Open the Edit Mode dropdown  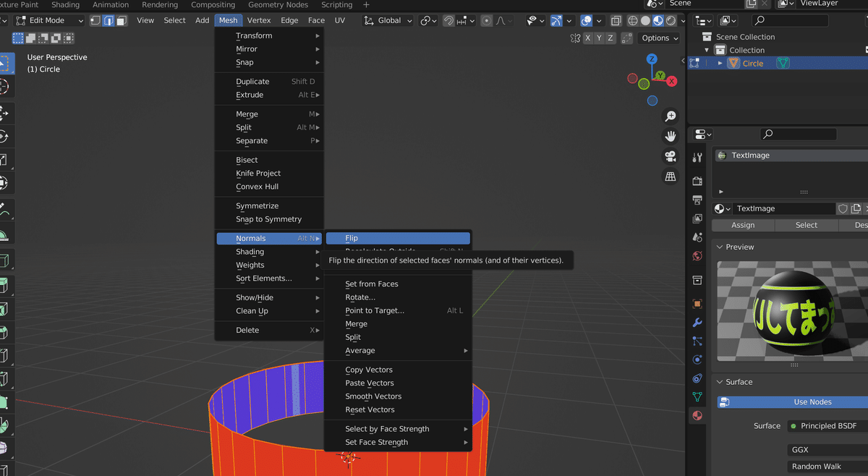click(48, 20)
